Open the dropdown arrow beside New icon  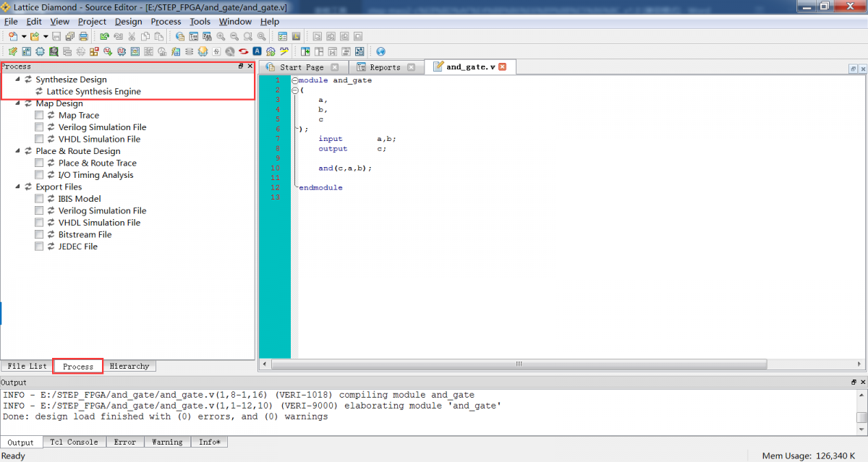pos(24,36)
